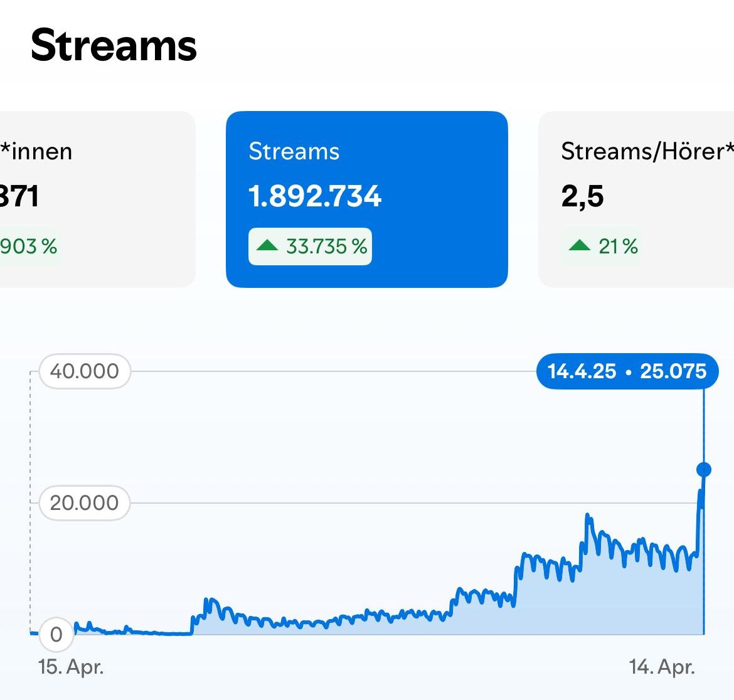Click green up-arrow beside 33.735 %
The image size is (734, 700).
coord(267,246)
